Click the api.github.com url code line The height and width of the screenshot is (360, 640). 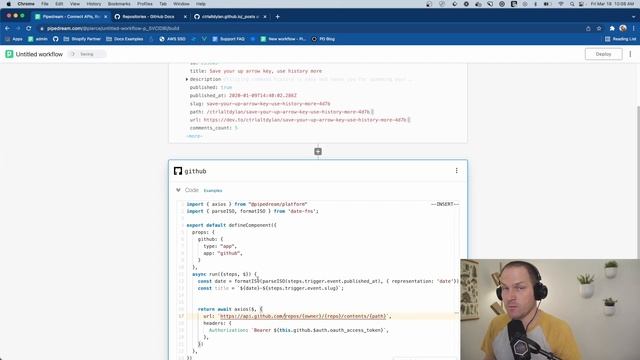[x=297, y=316]
